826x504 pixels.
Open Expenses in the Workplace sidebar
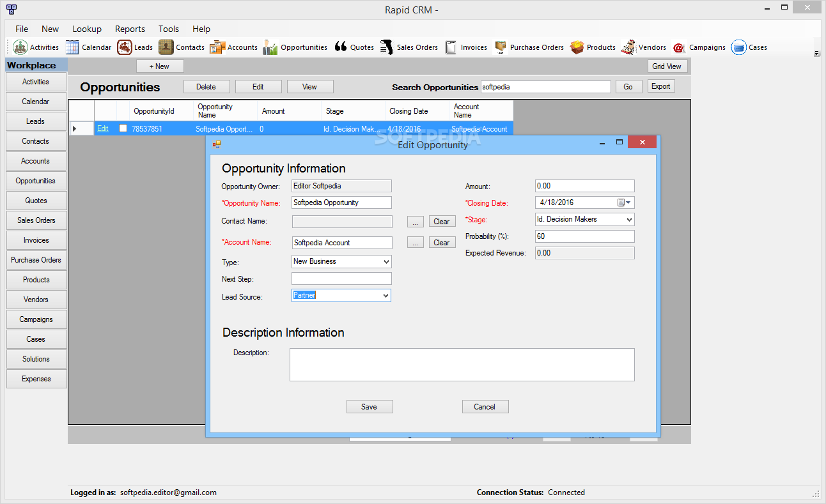[36, 379]
